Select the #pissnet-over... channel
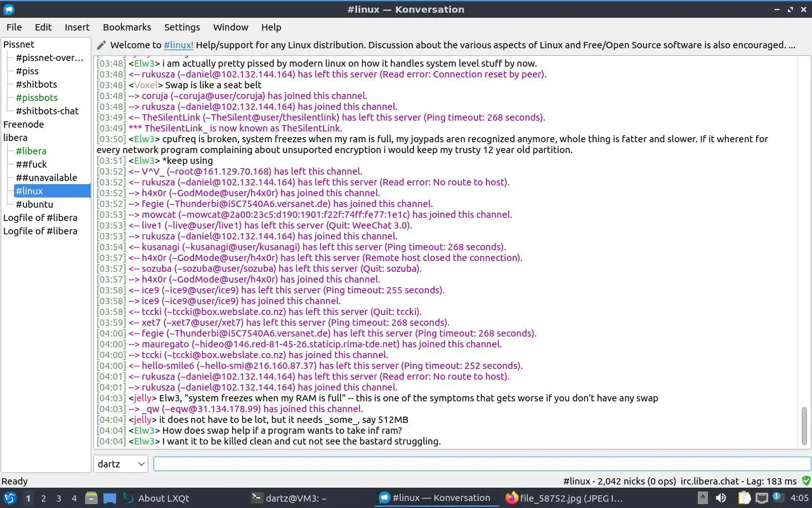Screen dimensions: 812x508 click(49, 58)
